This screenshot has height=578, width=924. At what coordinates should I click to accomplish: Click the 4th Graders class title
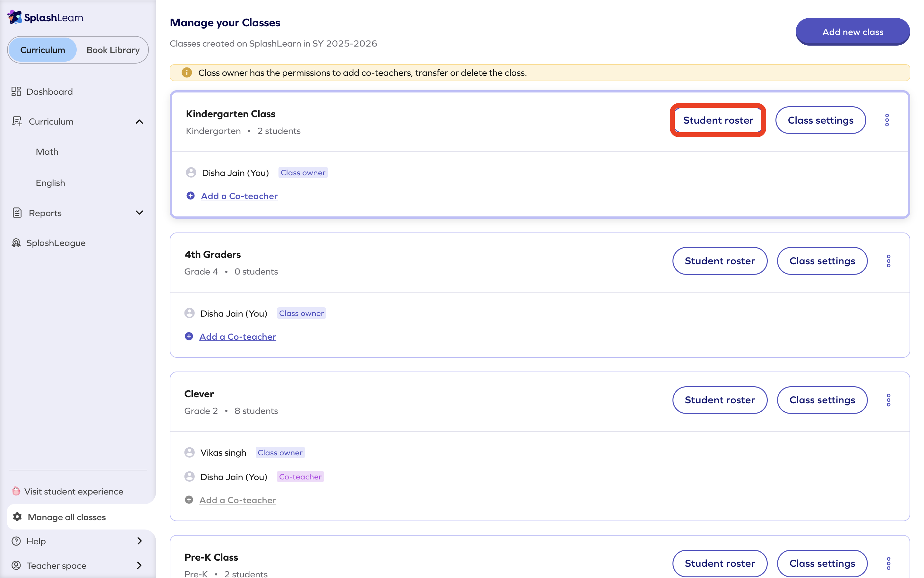tap(213, 254)
